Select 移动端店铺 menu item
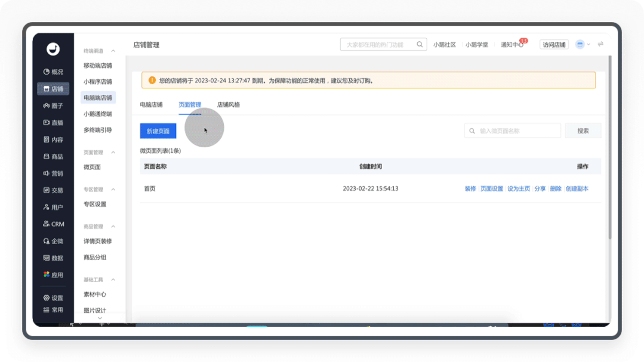Viewport: 644px width, 362px height. [98, 65]
